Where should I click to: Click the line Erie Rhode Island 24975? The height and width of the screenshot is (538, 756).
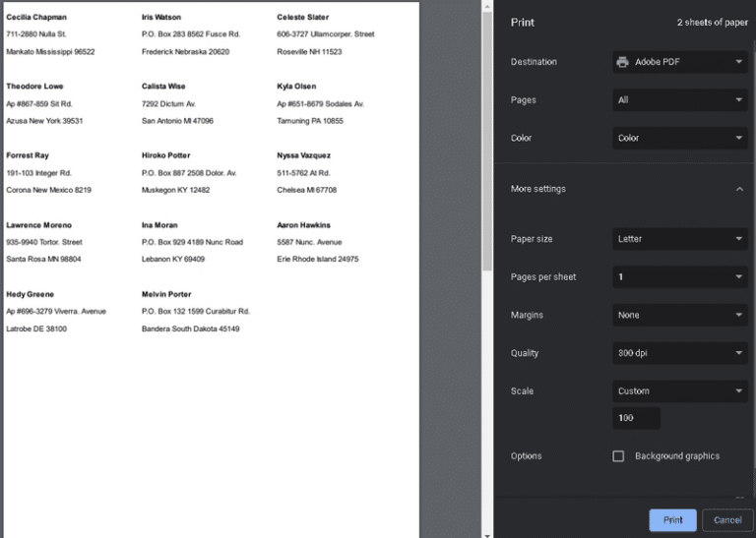pyautogui.click(x=318, y=259)
